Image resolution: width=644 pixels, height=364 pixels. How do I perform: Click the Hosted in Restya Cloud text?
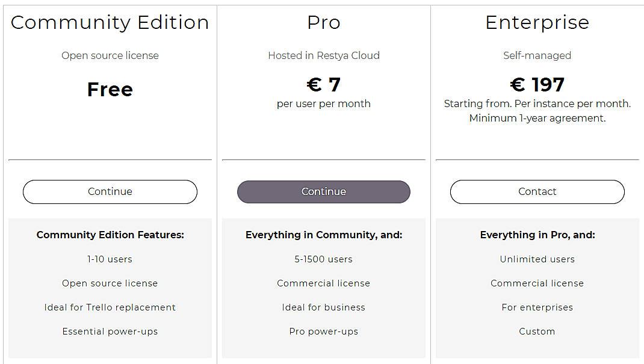[323, 55]
